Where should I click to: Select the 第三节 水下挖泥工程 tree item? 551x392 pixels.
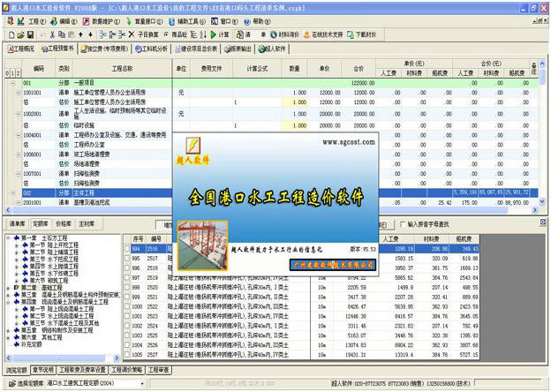point(54,260)
